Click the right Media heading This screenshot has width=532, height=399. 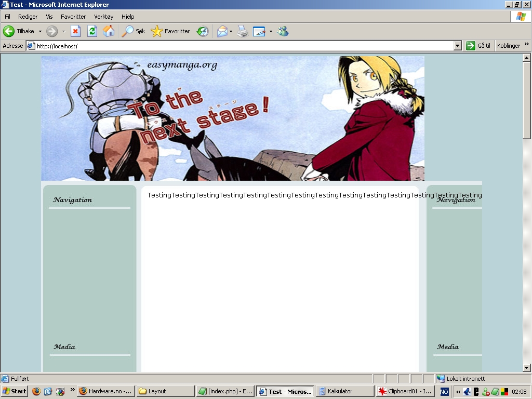pyautogui.click(x=448, y=347)
